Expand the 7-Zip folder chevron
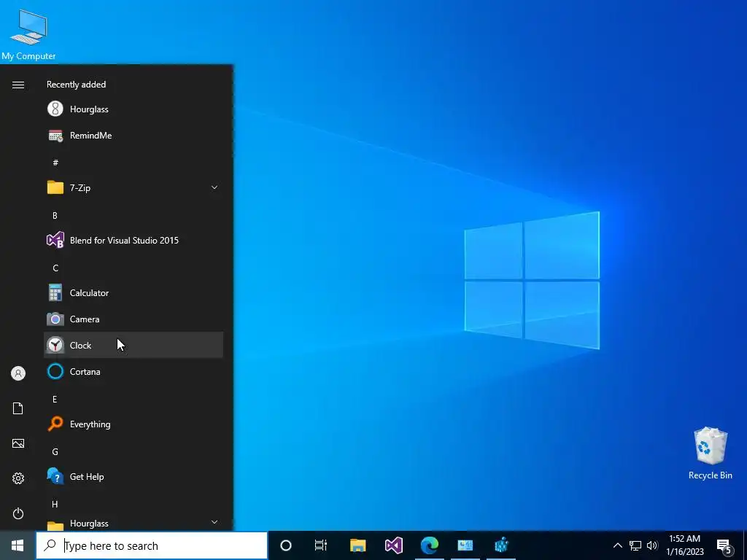Viewport: 747px width, 560px height. tap(214, 187)
